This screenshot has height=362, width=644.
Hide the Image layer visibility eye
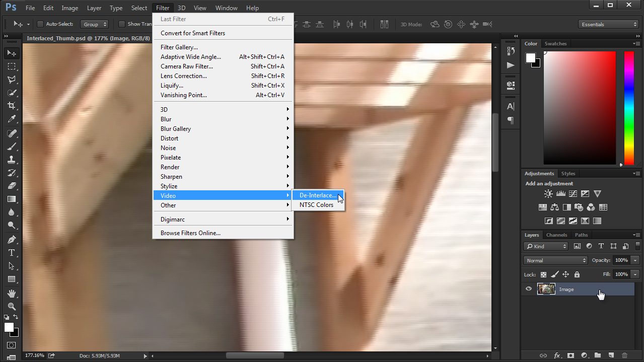click(528, 289)
